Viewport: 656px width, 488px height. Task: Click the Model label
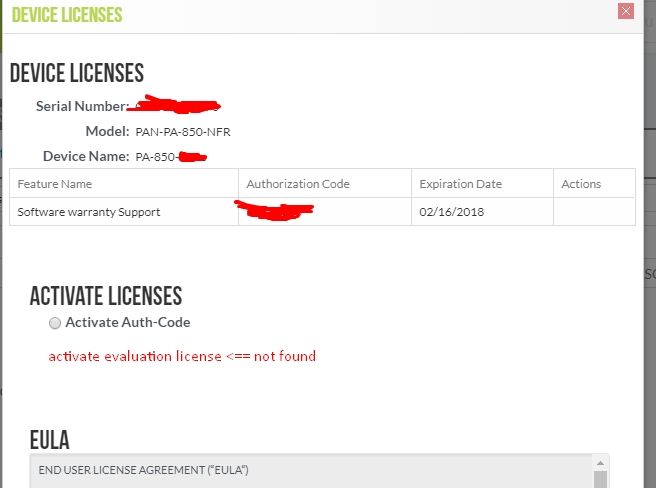click(107, 131)
